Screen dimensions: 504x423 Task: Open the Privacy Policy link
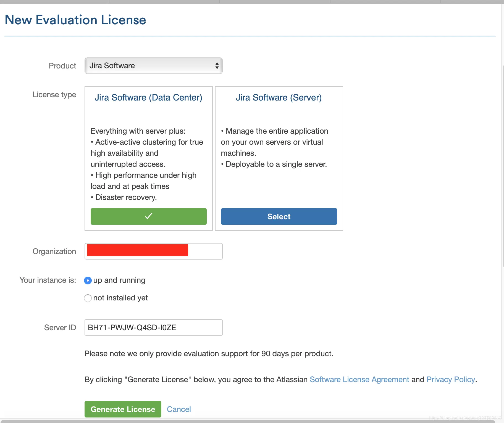pos(451,379)
